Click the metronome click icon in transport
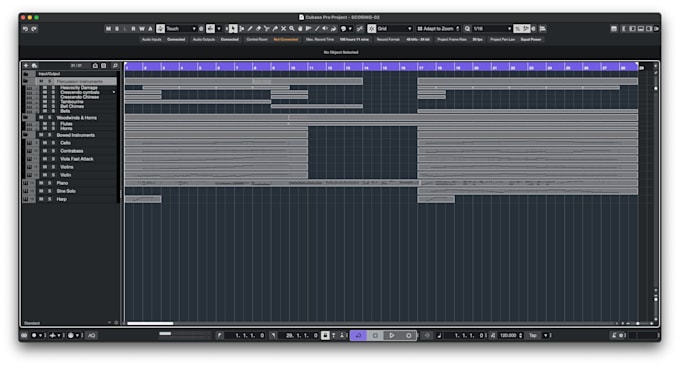This screenshot has height=367, width=680. pos(614,335)
